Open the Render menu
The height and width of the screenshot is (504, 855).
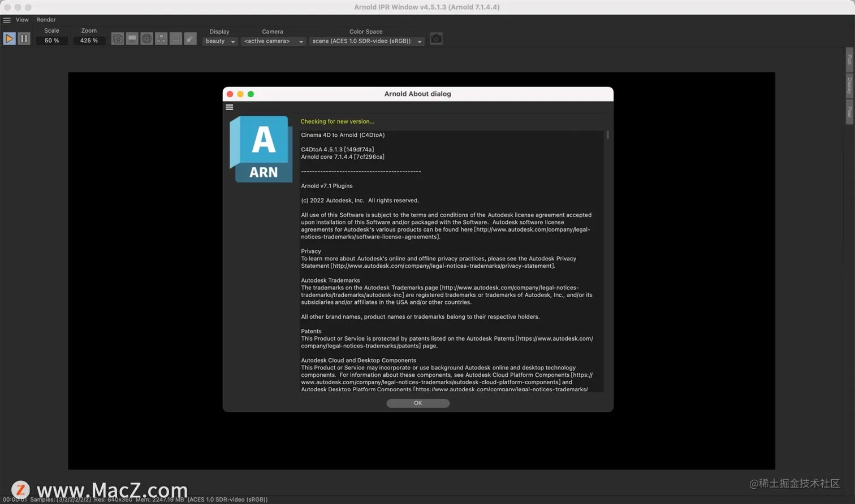pyautogui.click(x=46, y=20)
